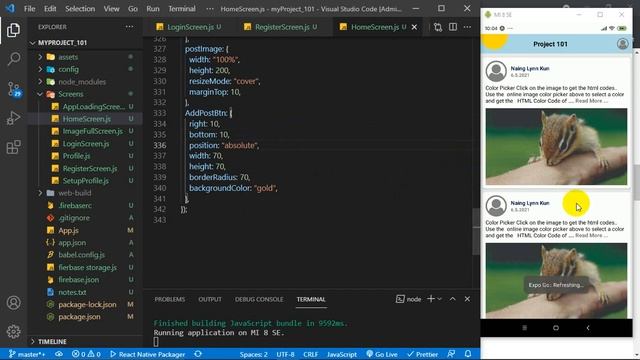Screen dimensions: 640x360
Task: Close the terminal panel
Action: 467,299
